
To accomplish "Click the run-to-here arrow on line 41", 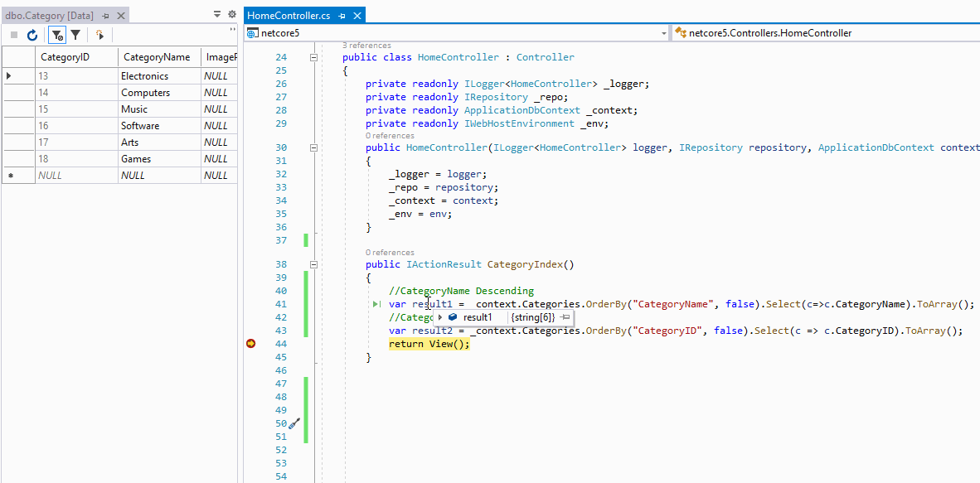I will 377,304.
